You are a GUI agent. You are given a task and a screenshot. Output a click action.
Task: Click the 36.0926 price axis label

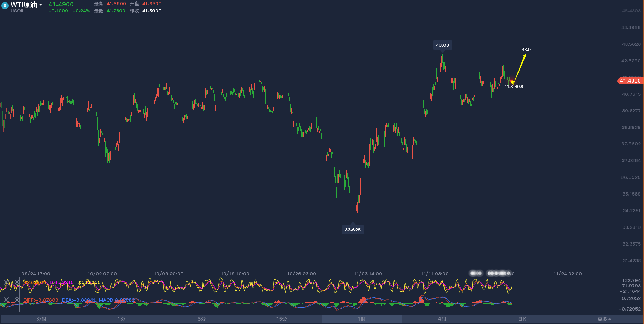631,177
